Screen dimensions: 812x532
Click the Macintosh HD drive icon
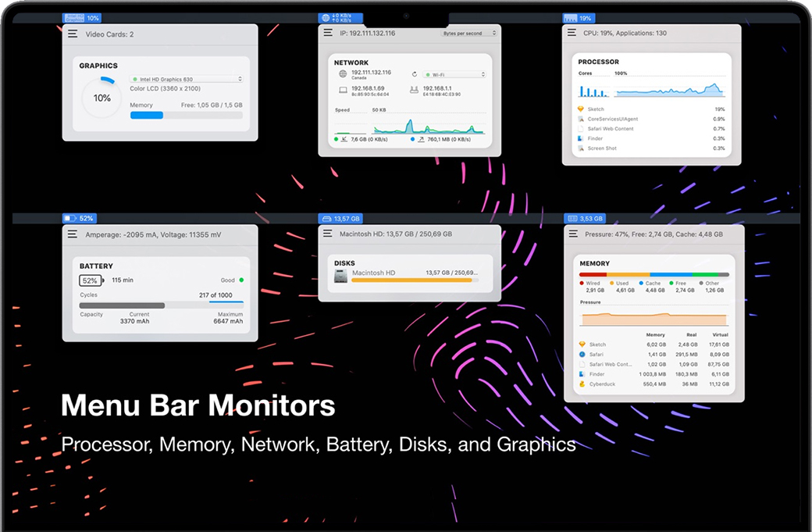(x=340, y=276)
